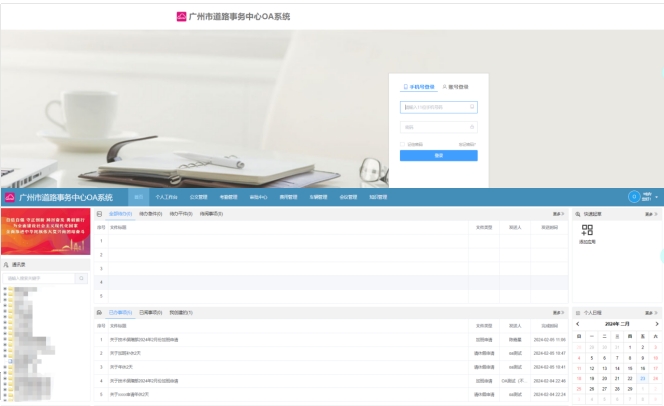This screenshot has height=406, width=664.
Task: Select the 我创建的 tab
Action: tap(181, 312)
